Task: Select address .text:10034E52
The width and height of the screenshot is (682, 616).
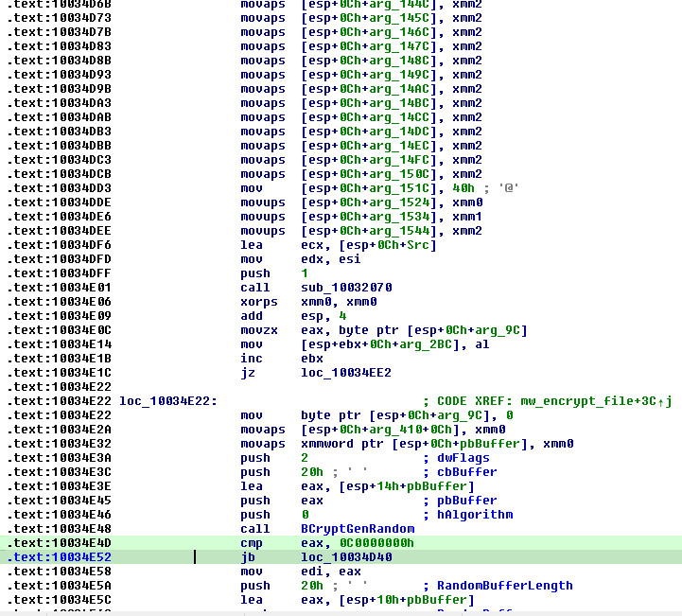Action: click(60, 556)
